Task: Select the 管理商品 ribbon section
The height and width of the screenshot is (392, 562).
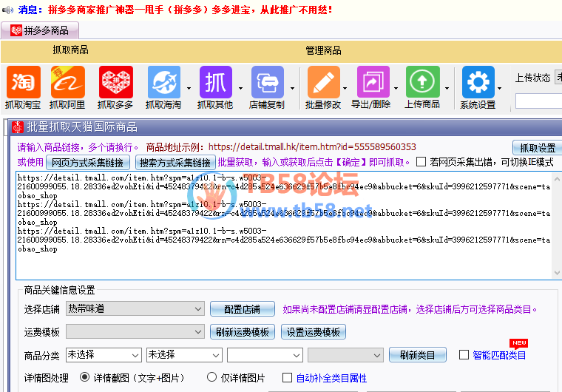Action: click(x=323, y=50)
